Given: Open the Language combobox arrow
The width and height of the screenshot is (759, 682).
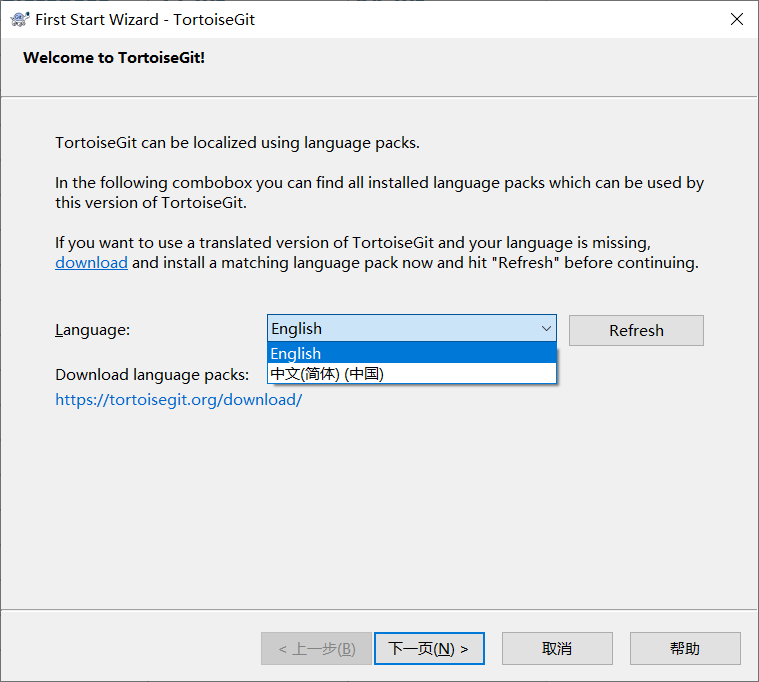Looking at the screenshot, I should pos(546,329).
